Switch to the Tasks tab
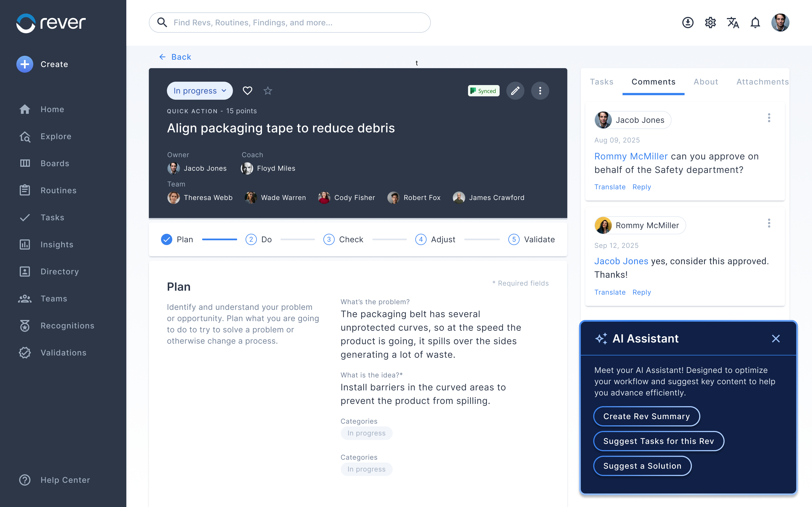Screen dimensions: 812x507 [601, 82]
